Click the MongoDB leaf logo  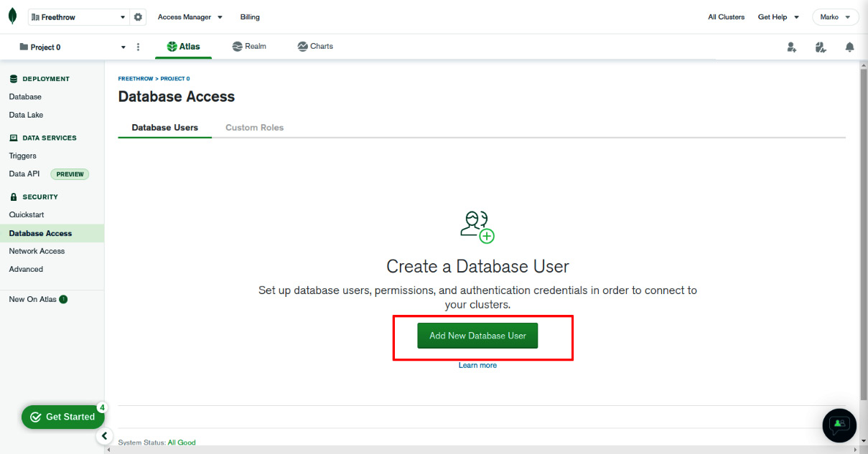12,15
